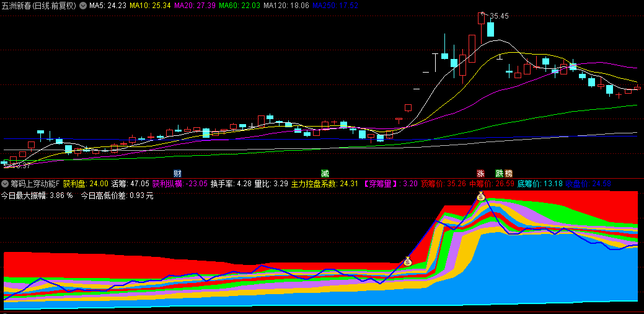
Task: Expand the 筹码上穿动能F indicator dropdown arrow
Action: tap(6, 183)
